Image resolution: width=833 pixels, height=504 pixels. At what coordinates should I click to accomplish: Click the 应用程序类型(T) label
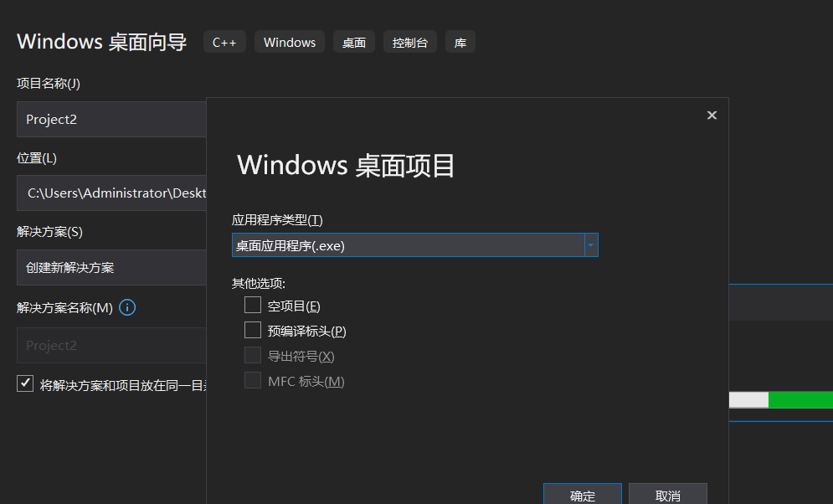277,220
